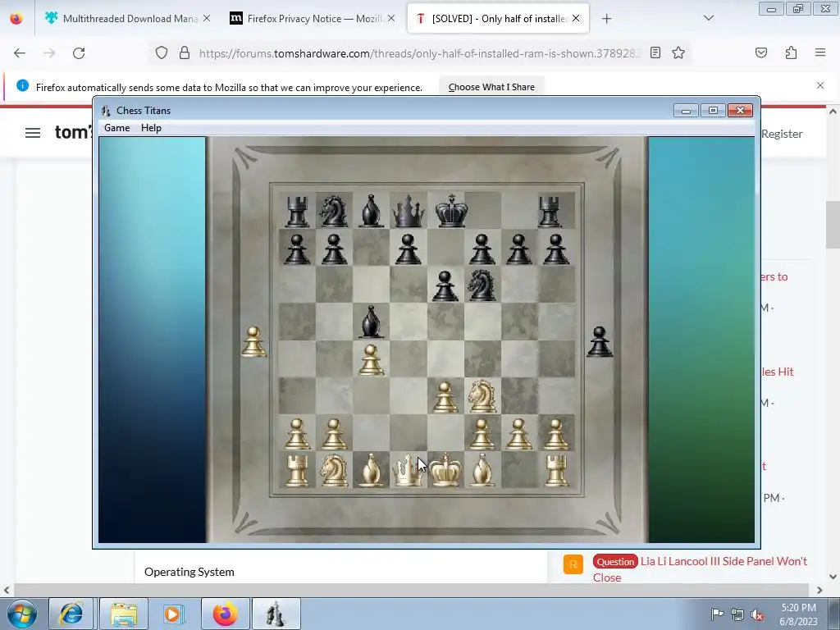This screenshot has height=630, width=840.
Task: Expand the list all tabs dropdown
Action: pos(709,18)
